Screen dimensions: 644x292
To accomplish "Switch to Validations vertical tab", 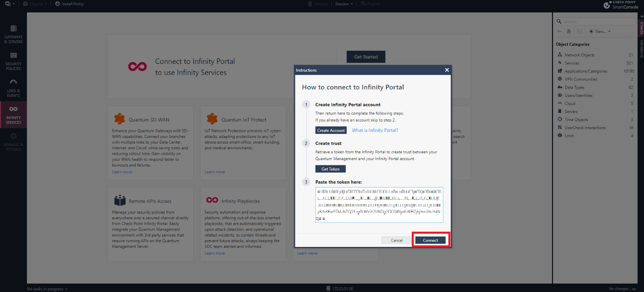I will (641, 48).
